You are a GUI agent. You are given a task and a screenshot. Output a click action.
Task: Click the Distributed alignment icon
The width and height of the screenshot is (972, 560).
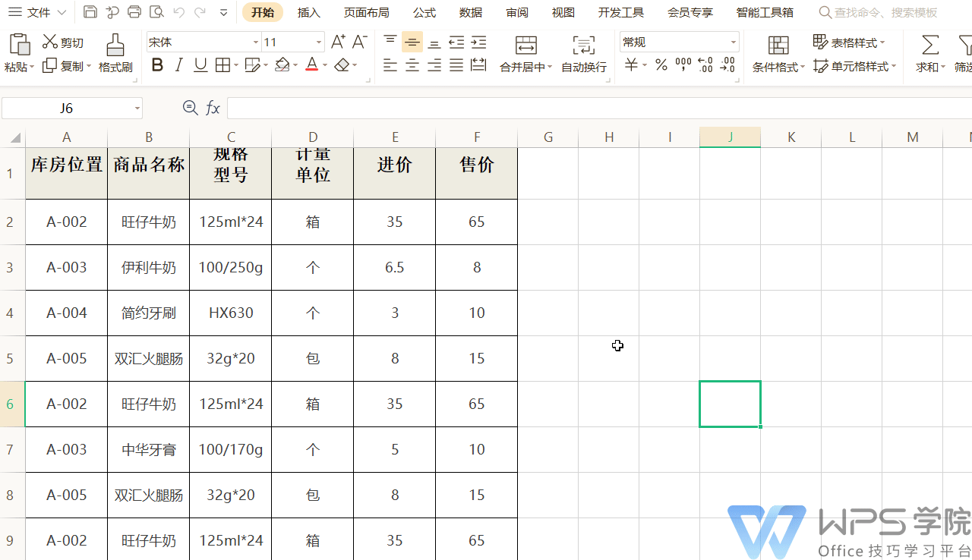pos(478,66)
